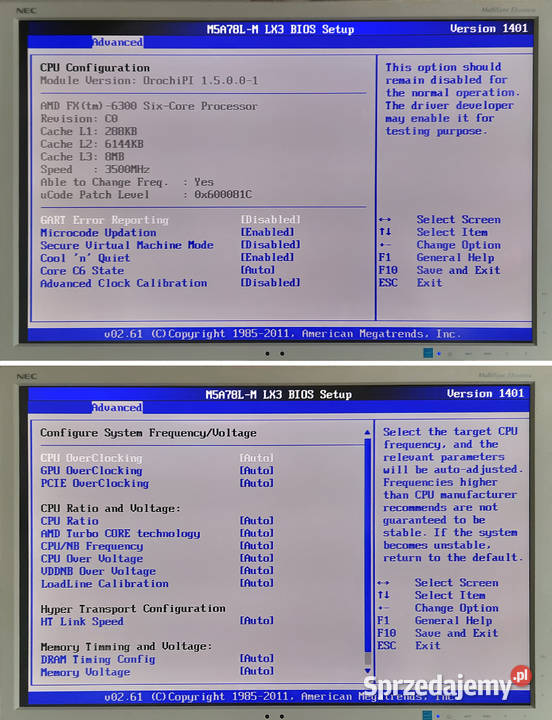Select Advanced tab in top BIOS screen
This screenshot has height=720, width=552.
118,42
